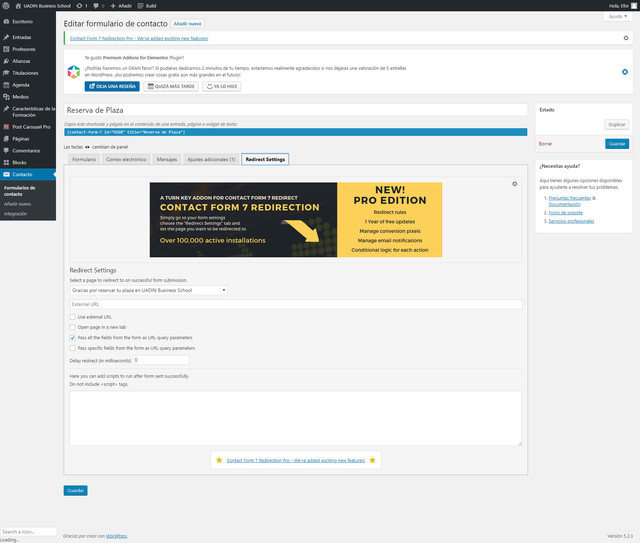The height and width of the screenshot is (543, 640).
Task: Close the Pro Edition banner
Action: click(515, 184)
